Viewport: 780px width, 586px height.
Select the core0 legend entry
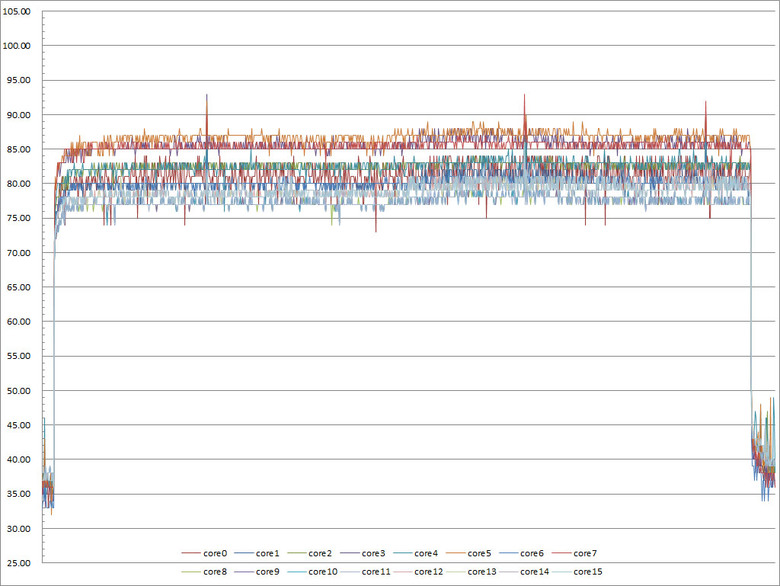tap(204, 553)
